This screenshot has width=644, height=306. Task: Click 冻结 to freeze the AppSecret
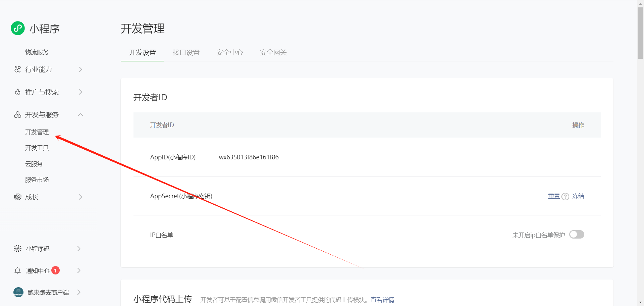pyautogui.click(x=578, y=196)
